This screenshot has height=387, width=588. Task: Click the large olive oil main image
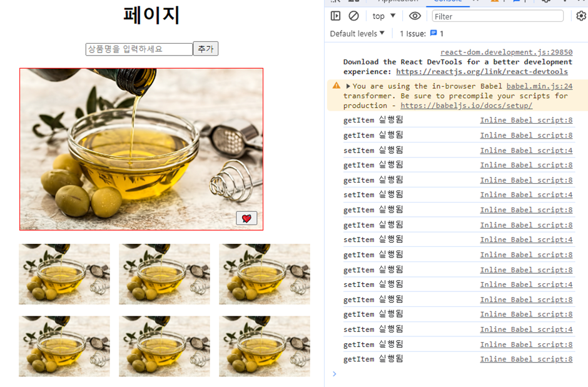click(141, 149)
